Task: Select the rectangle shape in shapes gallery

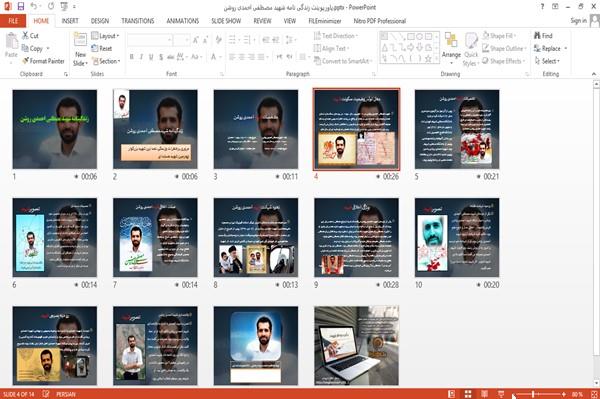Action: point(411,37)
